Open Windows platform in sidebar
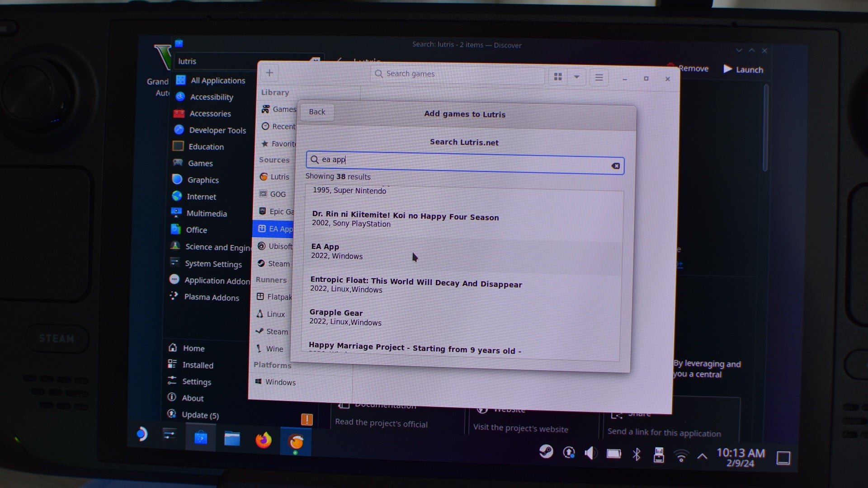Screen dimensions: 868x488 click(x=280, y=382)
